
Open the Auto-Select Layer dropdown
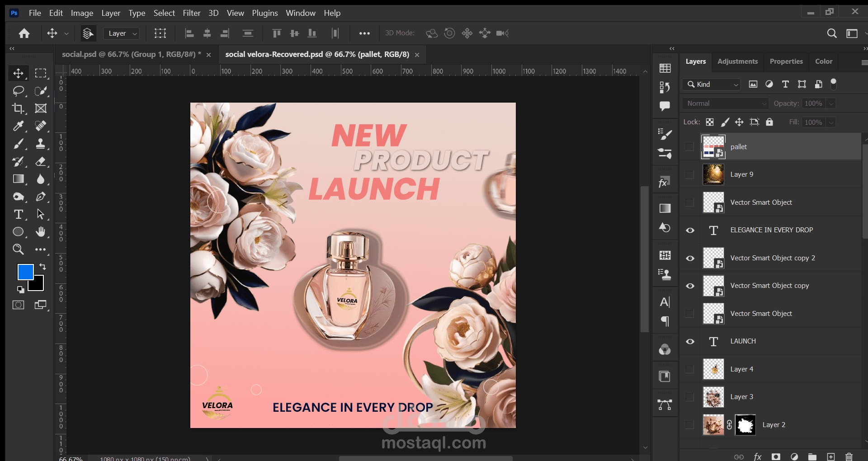[x=121, y=33]
